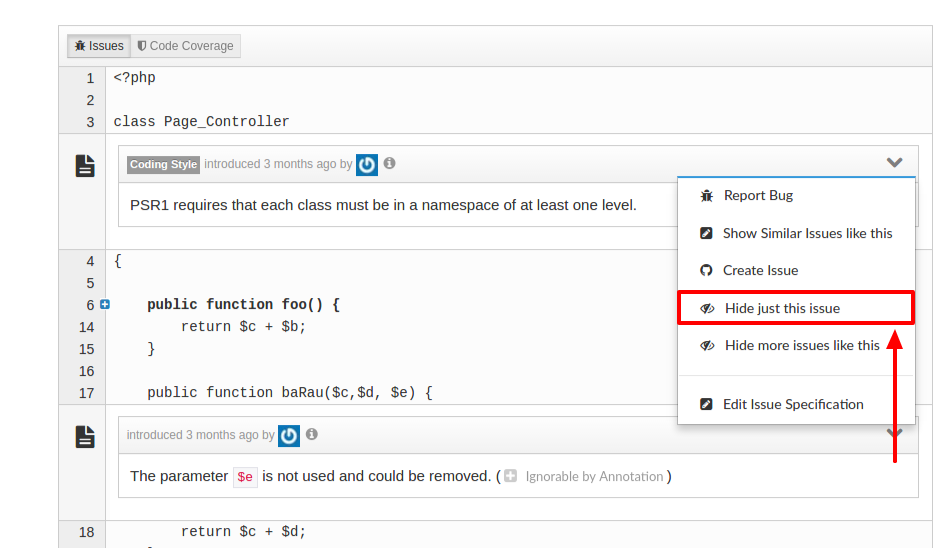
Task: Open the dropdown chevron on the unused parameter issue
Action: click(894, 433)
